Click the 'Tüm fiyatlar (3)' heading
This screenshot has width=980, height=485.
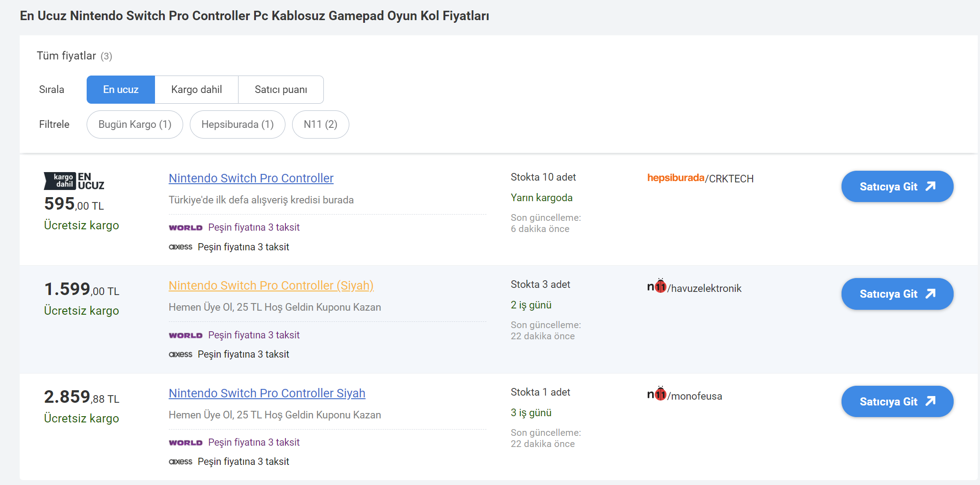tap(75, 56)
